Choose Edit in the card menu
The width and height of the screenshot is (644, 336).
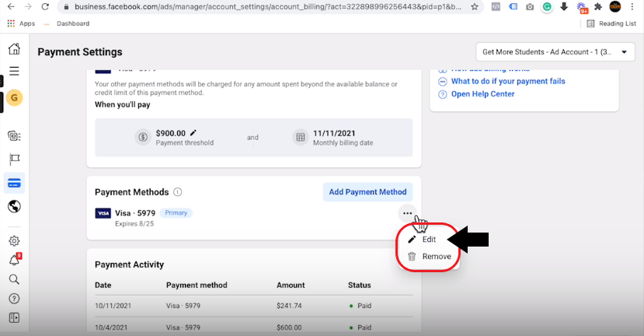tap(427, 240)
